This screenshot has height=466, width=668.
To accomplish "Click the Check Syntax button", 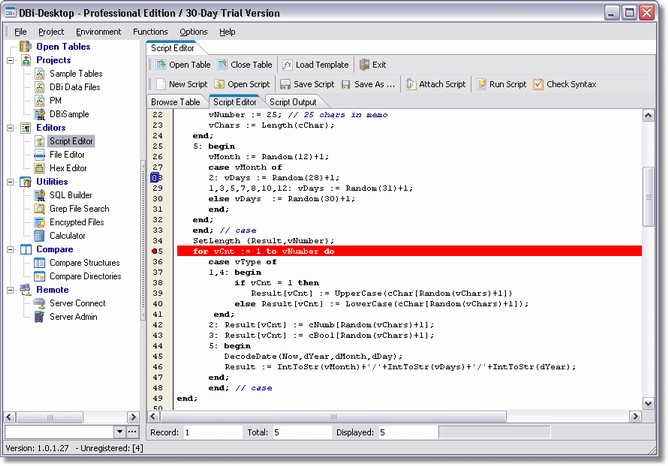I will tap(565, 84).
